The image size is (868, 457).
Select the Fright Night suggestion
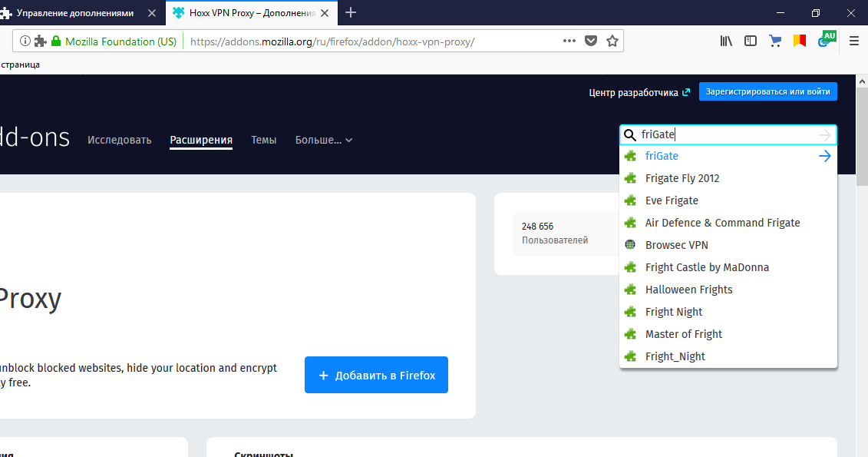tap(728, 312)
